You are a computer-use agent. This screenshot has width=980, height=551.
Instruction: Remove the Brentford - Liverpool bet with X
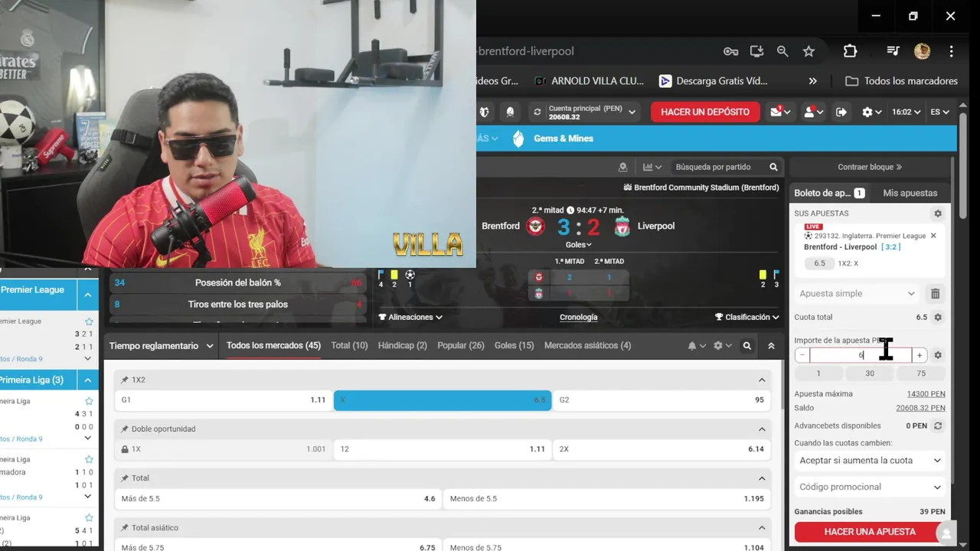tap(933, 236)
